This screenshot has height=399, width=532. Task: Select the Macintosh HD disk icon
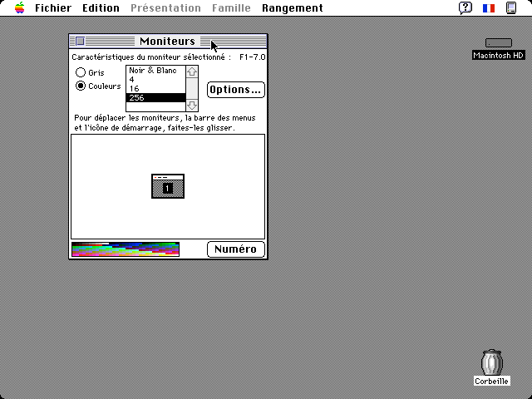pyautogui.click(x=499, y=42)
